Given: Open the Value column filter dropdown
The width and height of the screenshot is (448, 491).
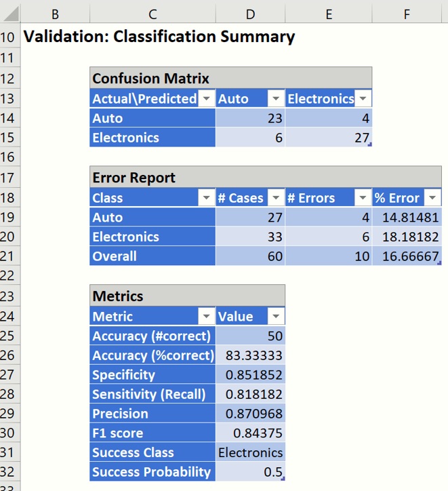Looking at the screenshot, I should [x=276, y=316].
